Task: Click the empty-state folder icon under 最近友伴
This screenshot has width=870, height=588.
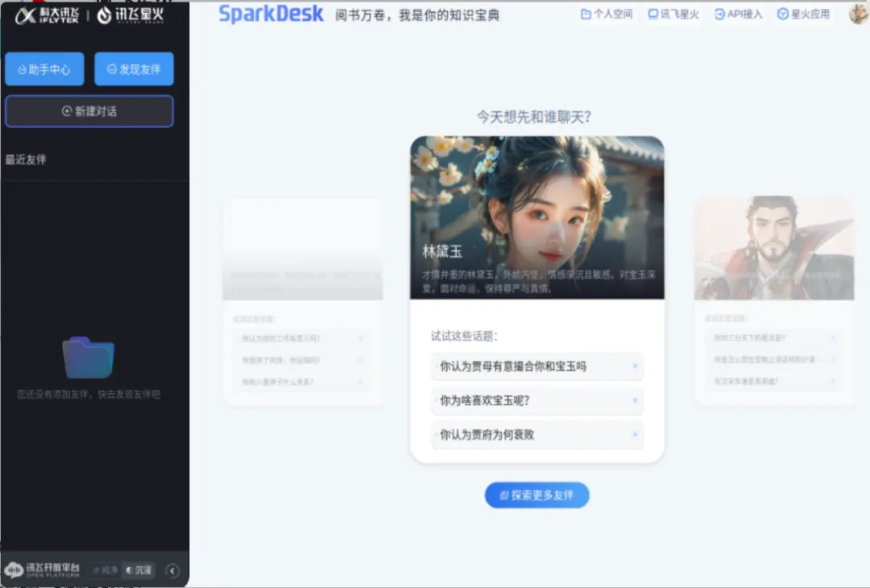Action: click(89, 358)
